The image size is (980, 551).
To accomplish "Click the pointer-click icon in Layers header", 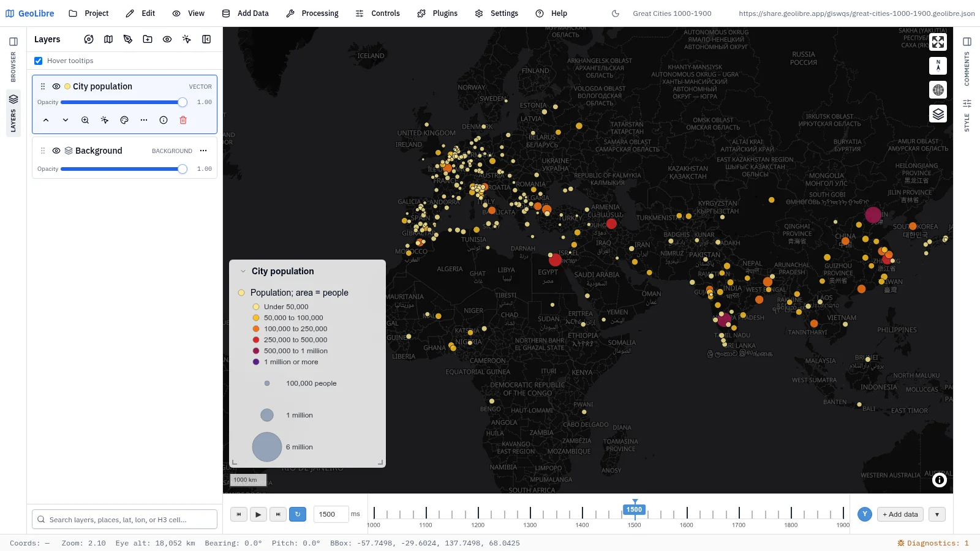I will [187, 39].
